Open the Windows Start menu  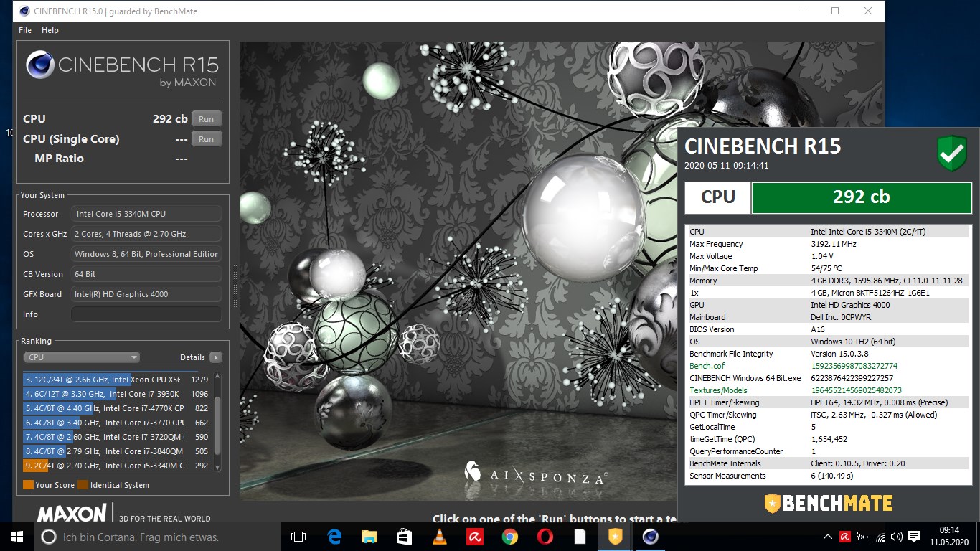[x=17, y=537]
